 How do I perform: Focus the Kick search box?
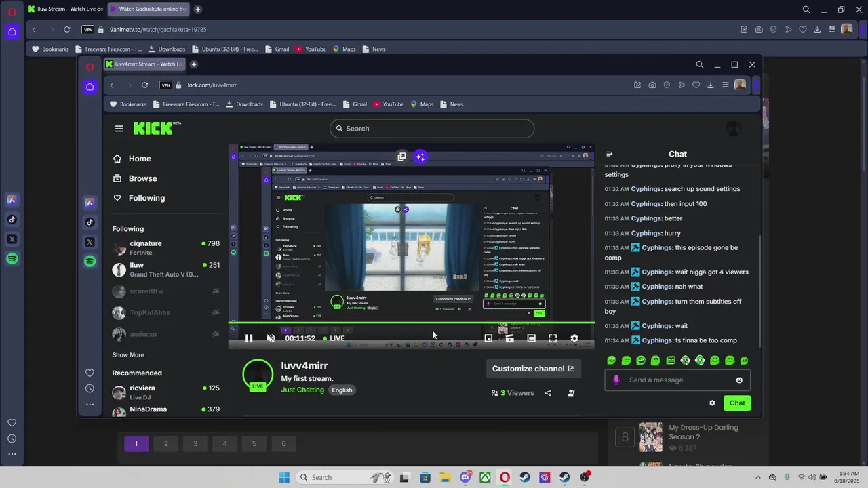(x=432, y=129)
